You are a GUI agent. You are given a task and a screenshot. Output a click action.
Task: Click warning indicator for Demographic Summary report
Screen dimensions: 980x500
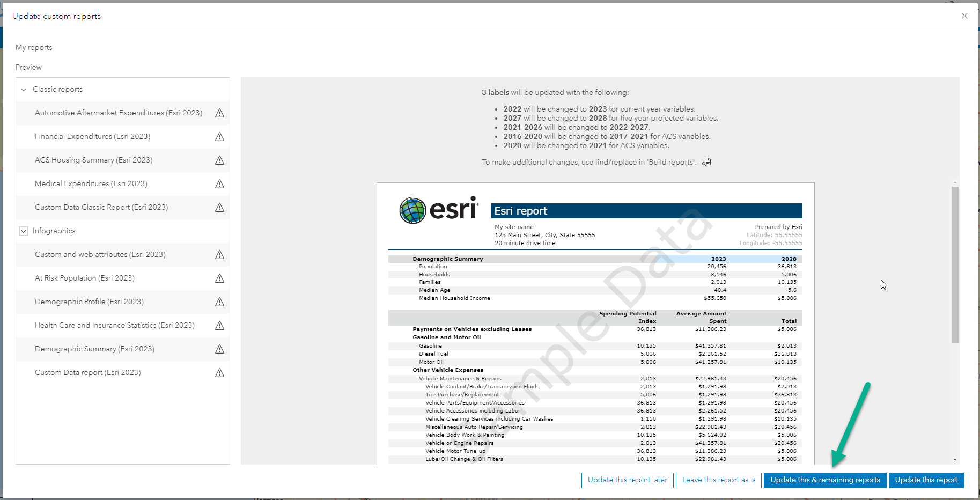[219, 349]
